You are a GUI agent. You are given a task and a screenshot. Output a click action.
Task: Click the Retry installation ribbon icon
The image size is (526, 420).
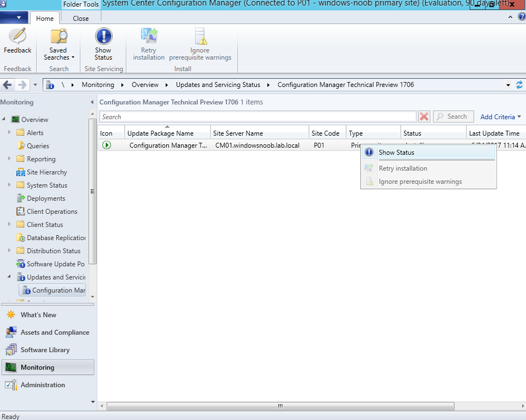(x=149, y=36)
